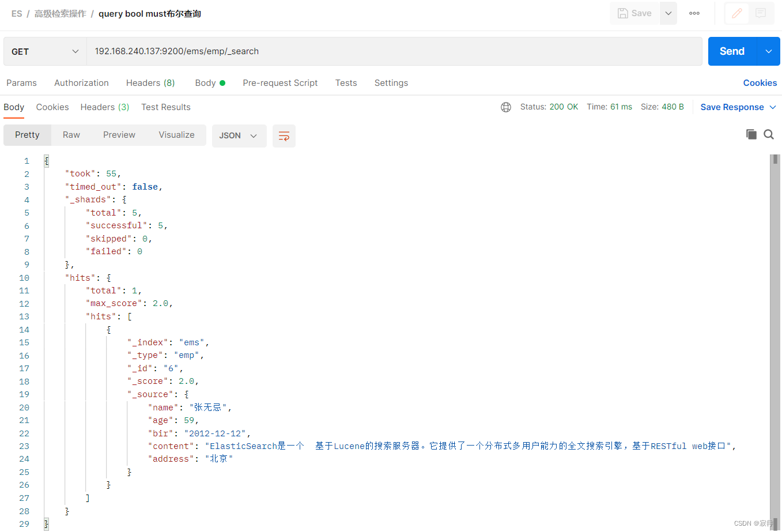Open response search magnifier icon

(x=769, y=134)
